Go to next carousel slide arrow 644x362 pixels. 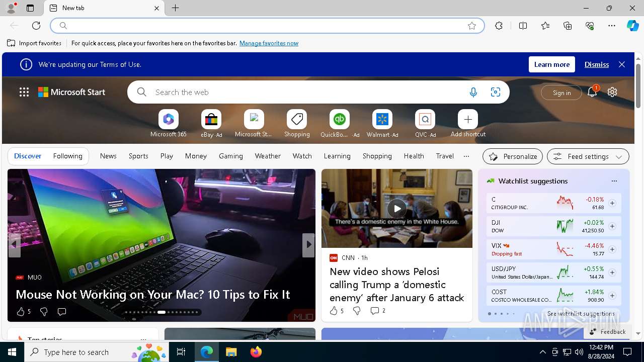[308, 244]
